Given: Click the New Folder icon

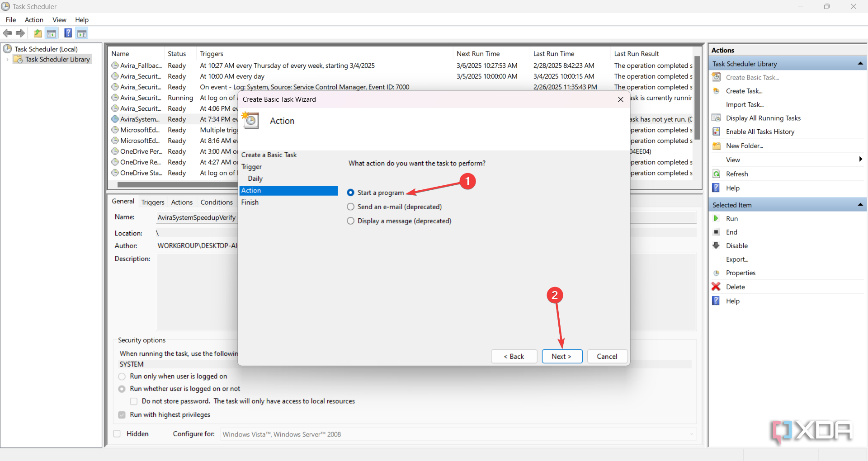Looking at the screenshot, I should pos(717,146).
